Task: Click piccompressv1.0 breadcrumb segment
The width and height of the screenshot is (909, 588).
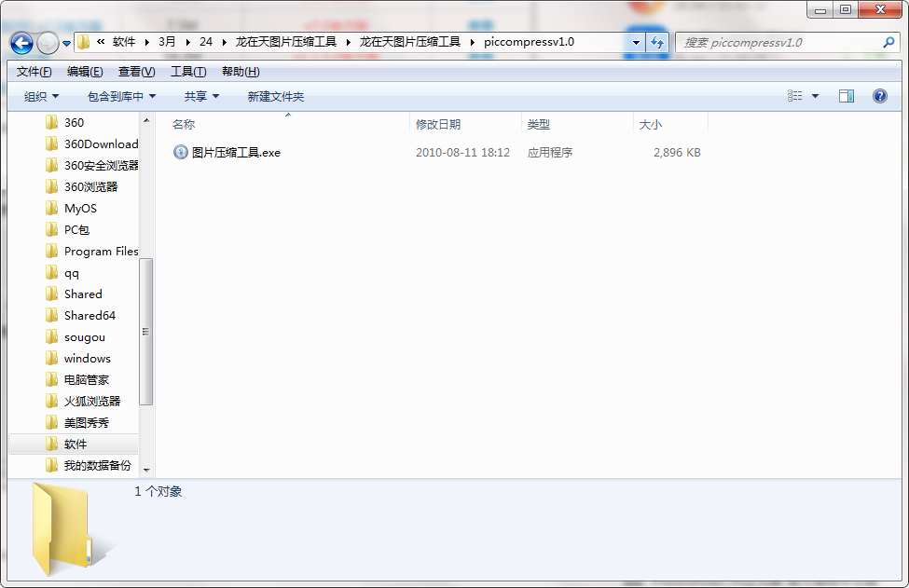Action: point(529,42)
